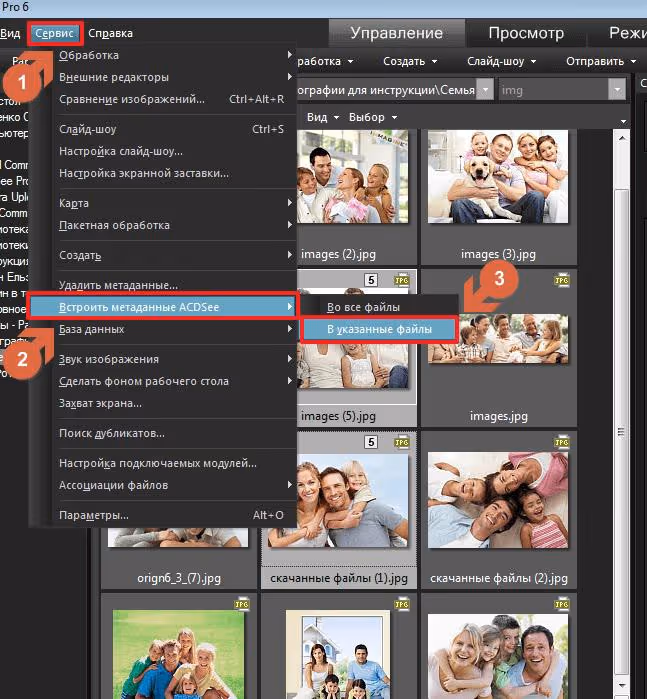Click the JPG icon on скачанные файлы (1).jpg
This screenshot has height=699, width=647.
[x=402, y=441]
